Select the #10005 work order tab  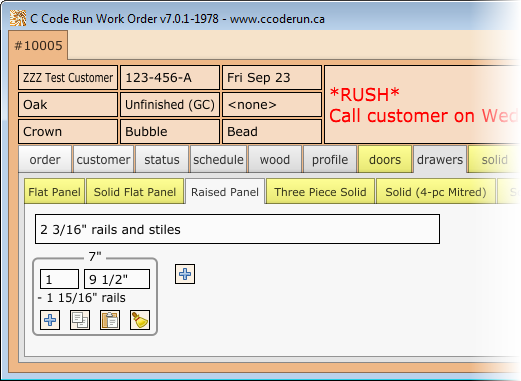(38, 45)
